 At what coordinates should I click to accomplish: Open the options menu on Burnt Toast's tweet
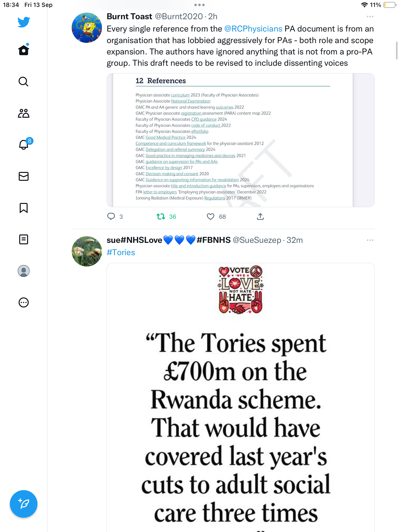click(x=370, y=17)
